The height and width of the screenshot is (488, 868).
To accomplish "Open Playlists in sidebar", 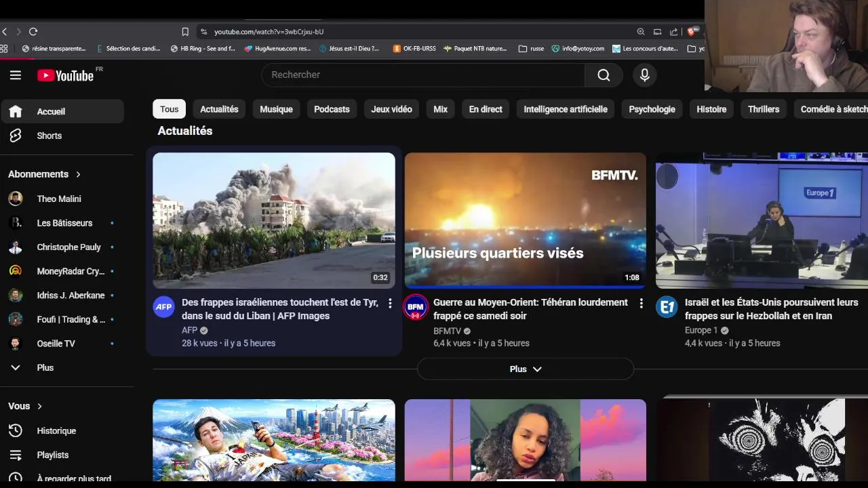I will pos(62,455).
